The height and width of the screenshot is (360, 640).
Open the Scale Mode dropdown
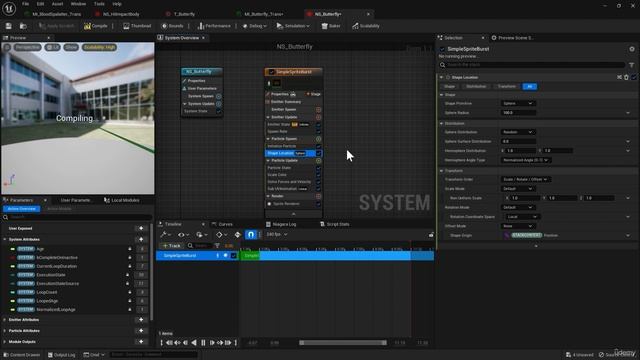tap(518, 189)
